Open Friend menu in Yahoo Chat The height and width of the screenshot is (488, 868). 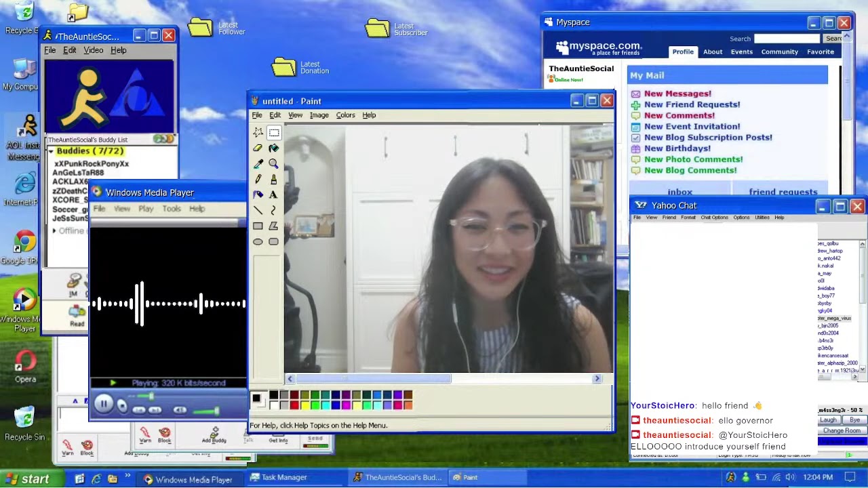coord(669,218)
